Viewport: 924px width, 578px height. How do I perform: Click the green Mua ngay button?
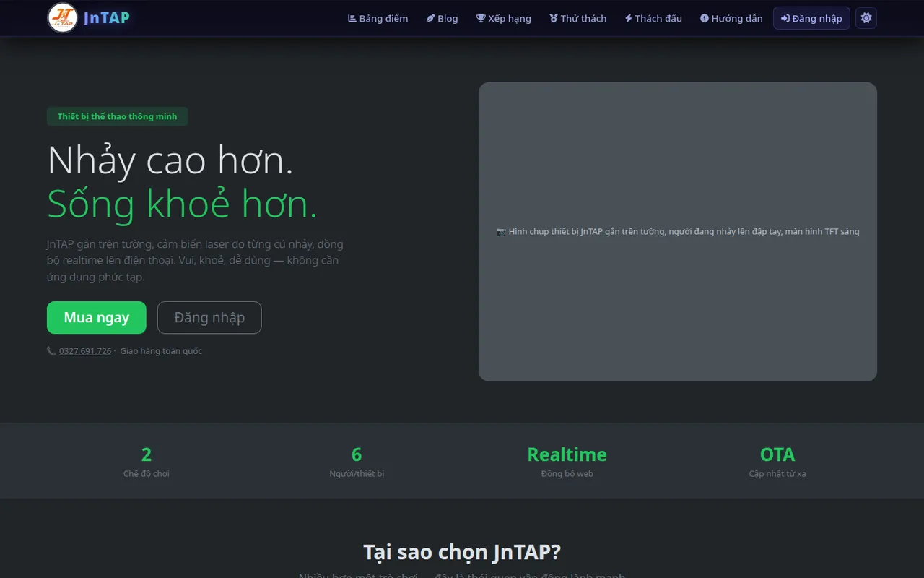coord(97,317)
